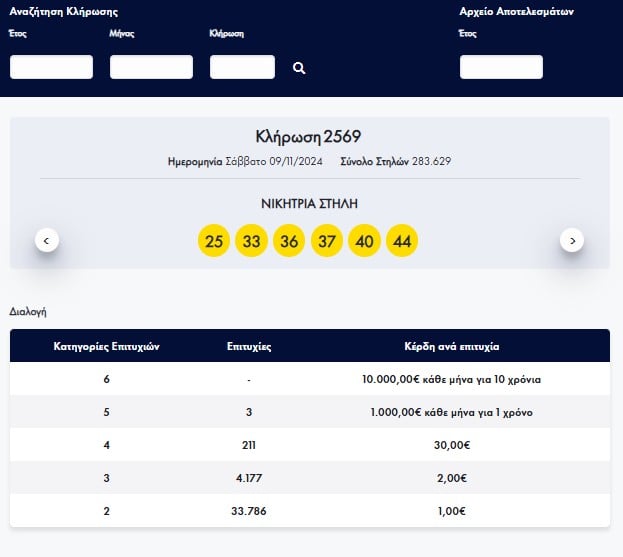This screenshot has width=623, height=557.
Task: Click the magnifier search icon
Action: pyautogui.click(x=299, y=68)
